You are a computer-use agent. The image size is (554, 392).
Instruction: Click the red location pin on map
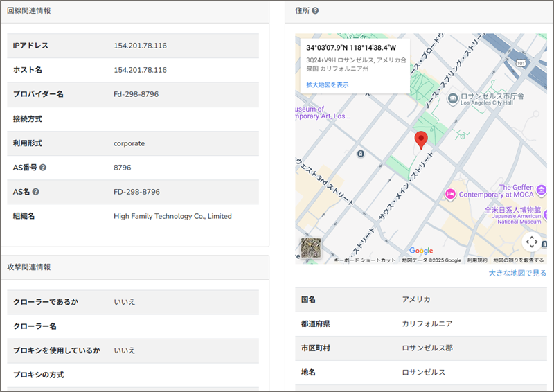tap(421, 139)
